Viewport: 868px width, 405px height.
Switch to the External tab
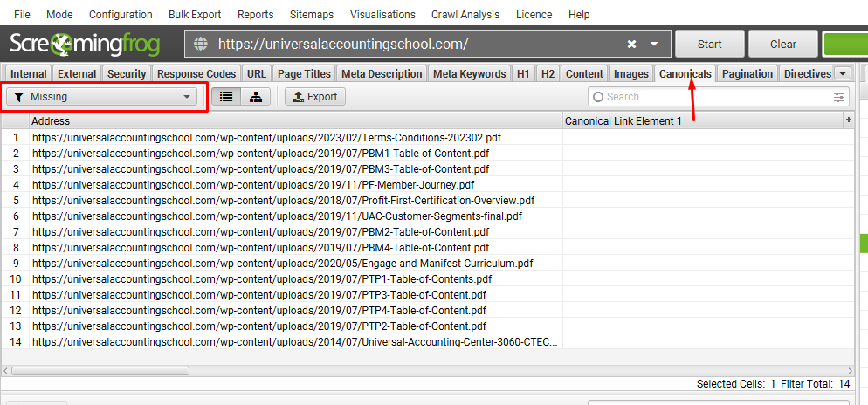(x=77, y=73)
